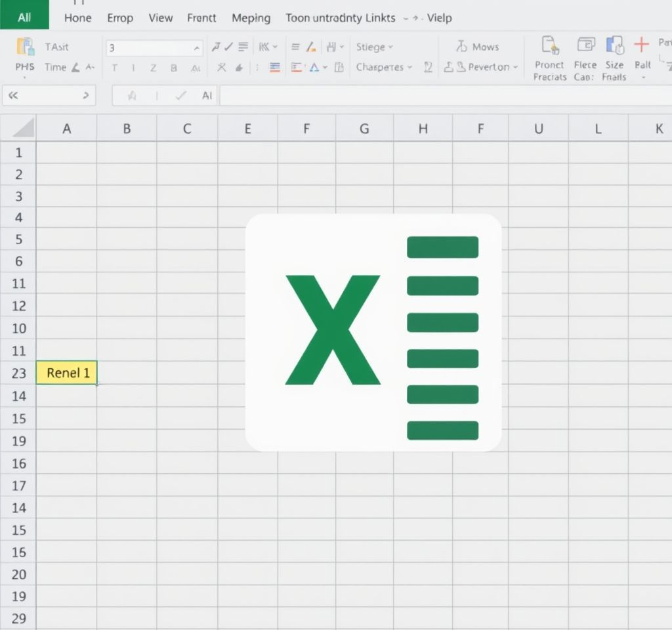Click the eraser icon right of crossed X
The width and height of the screenshot is (672, 630).
tap(239, 68)
